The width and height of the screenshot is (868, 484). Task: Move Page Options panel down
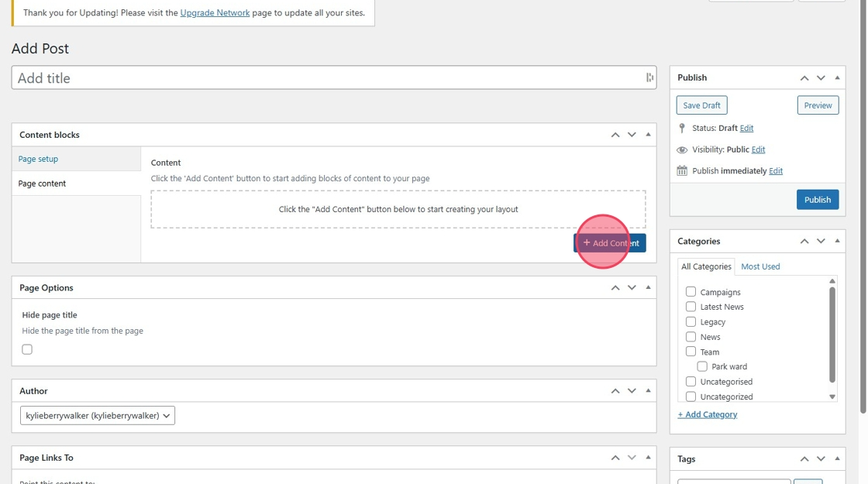point(632,287)
